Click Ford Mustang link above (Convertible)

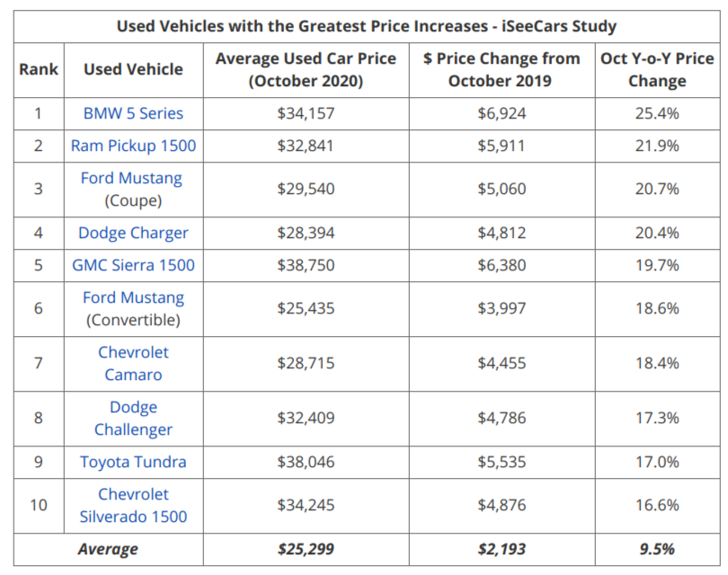[133, 297]
